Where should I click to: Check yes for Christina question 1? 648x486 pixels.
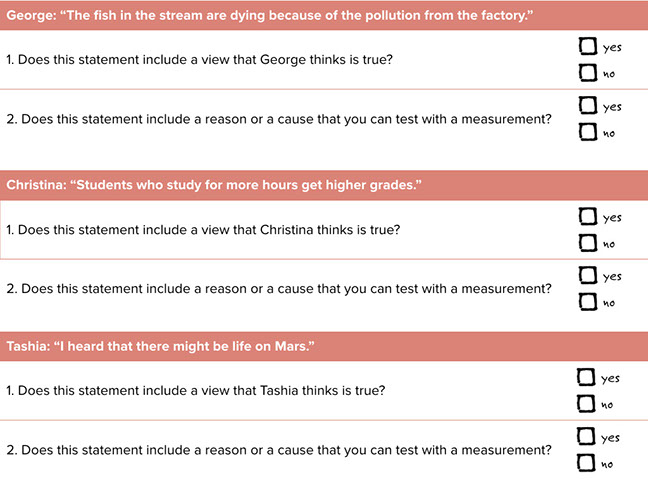(x=588, y=216)
